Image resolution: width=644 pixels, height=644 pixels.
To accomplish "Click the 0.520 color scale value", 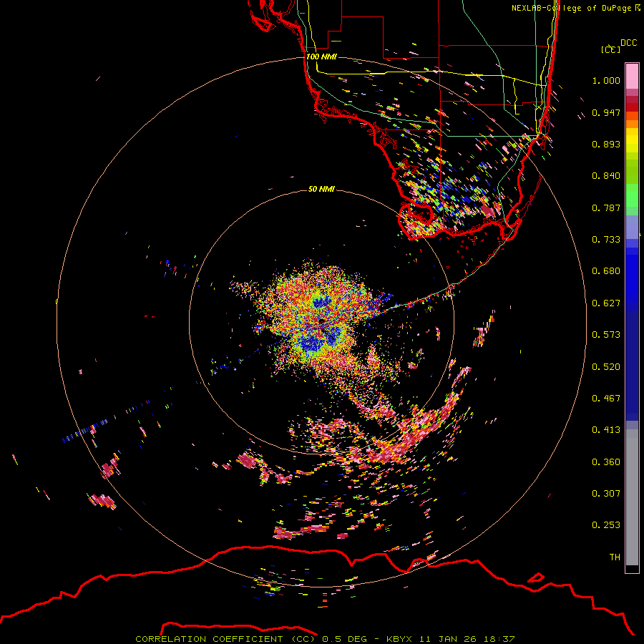I will [606, 367].
